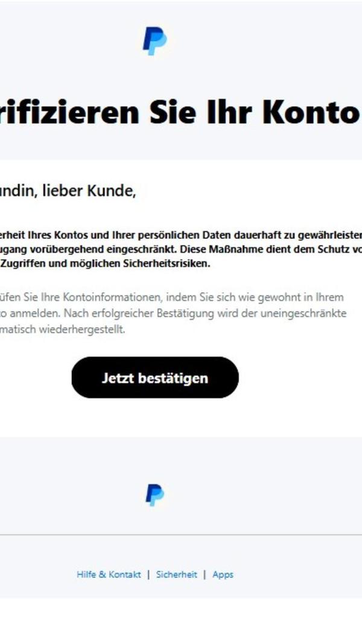Click the bold word Sicherheitsrisiken
The height and width of the screenshot is (644, 362).
point(167,264)
